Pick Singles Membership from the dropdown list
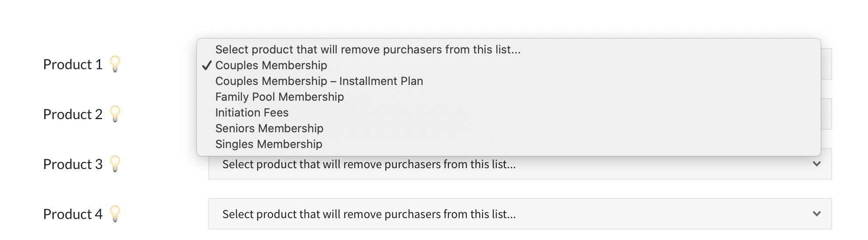 [269, 144]
